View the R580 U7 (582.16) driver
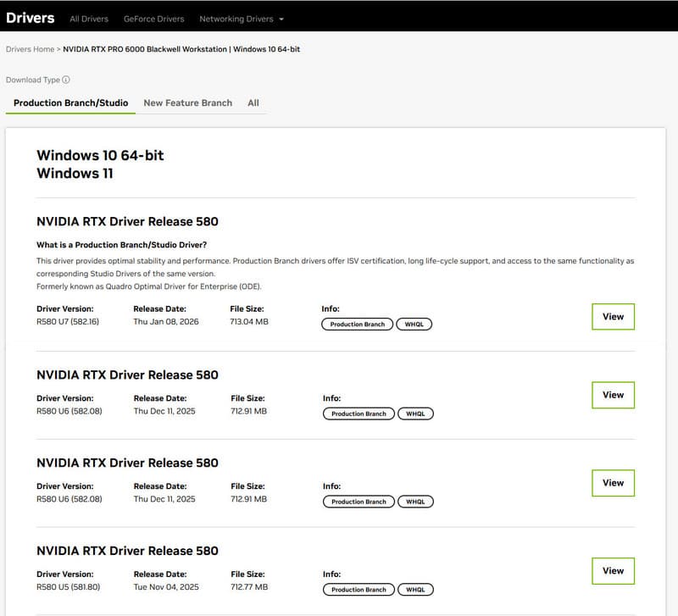 coord(613,317)
